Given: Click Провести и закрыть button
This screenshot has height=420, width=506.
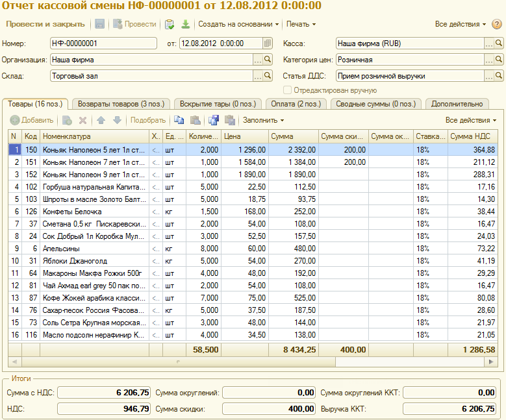Looking at the screenshot, I should pos(45,24).
